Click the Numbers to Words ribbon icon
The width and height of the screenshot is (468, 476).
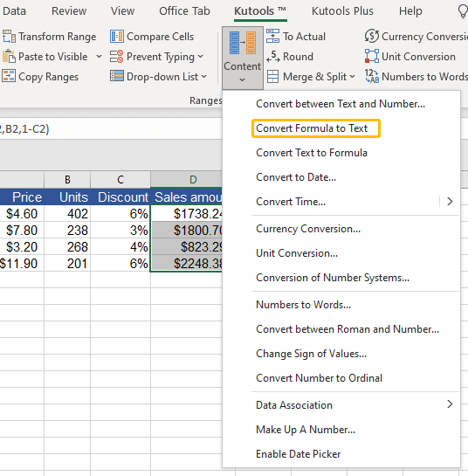[x=371, y=77]
